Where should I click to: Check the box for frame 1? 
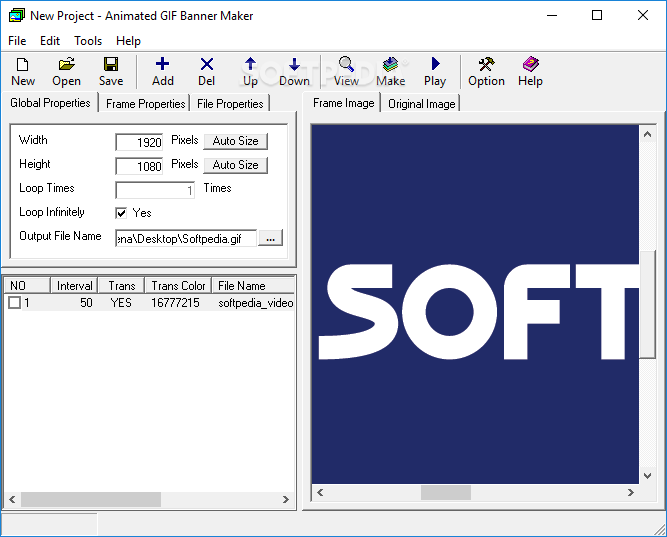(x=14, y=303)
